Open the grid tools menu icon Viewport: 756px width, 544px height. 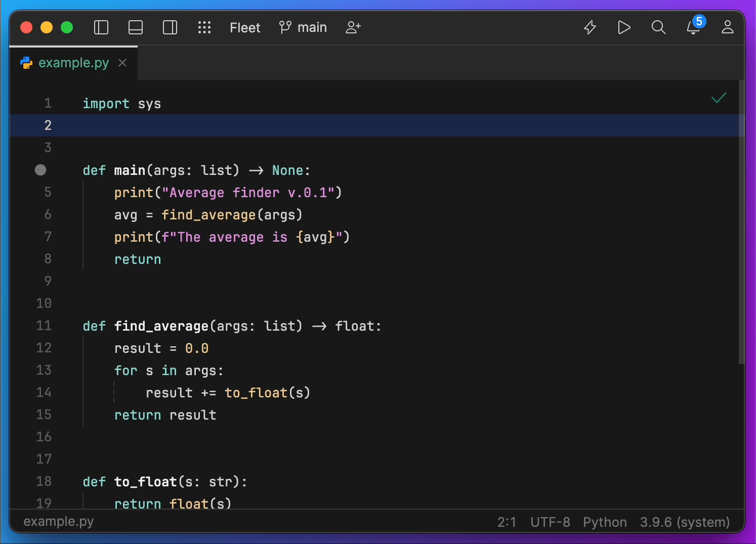[x=204, y=27]
